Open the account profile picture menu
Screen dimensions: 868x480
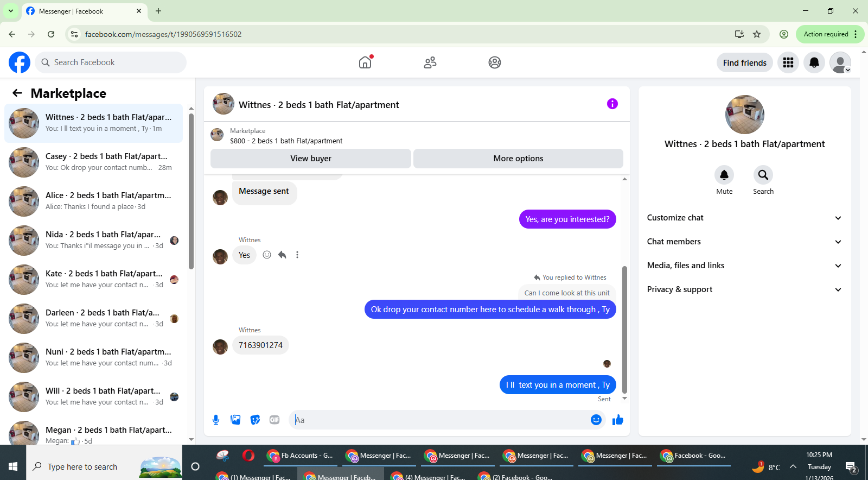click(x=840, y=63)
